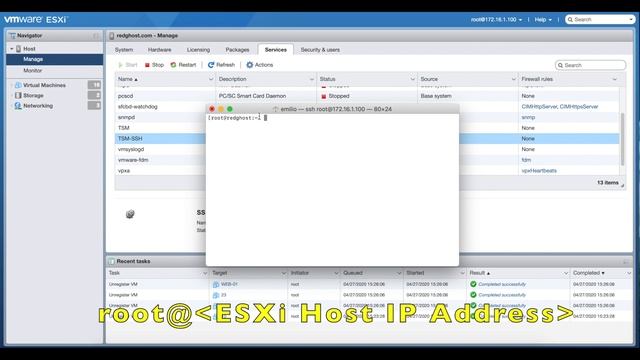640x360 pixels.
Task: Open Initiator column dropdown in tasks
Action: tap(336, 273)
